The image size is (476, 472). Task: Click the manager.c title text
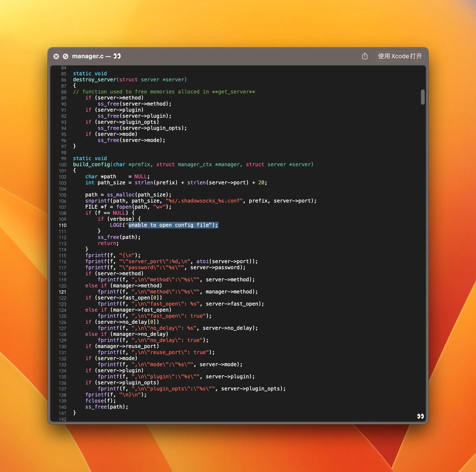pos(88,56)
